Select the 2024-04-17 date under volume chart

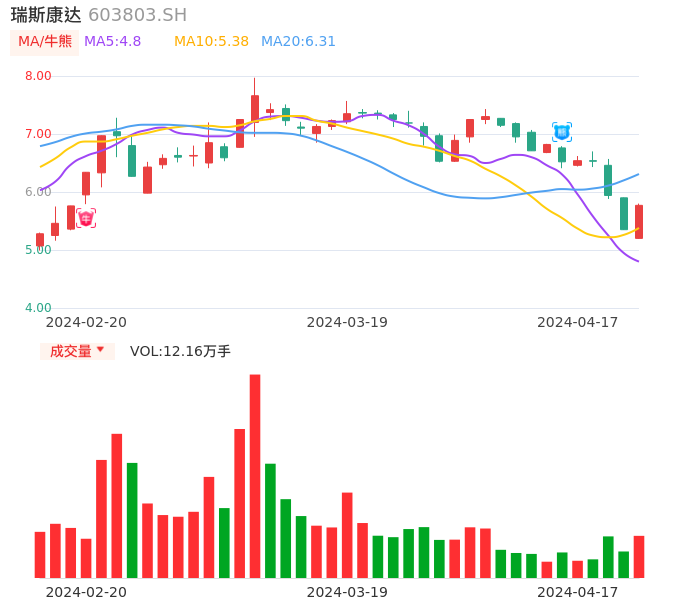[x=577, y=592]
